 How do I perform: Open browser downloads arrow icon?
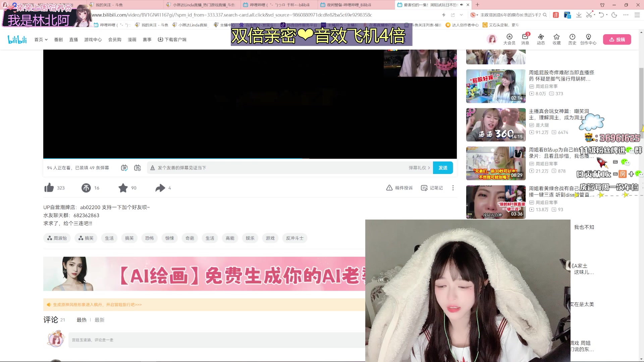[579, 15]
